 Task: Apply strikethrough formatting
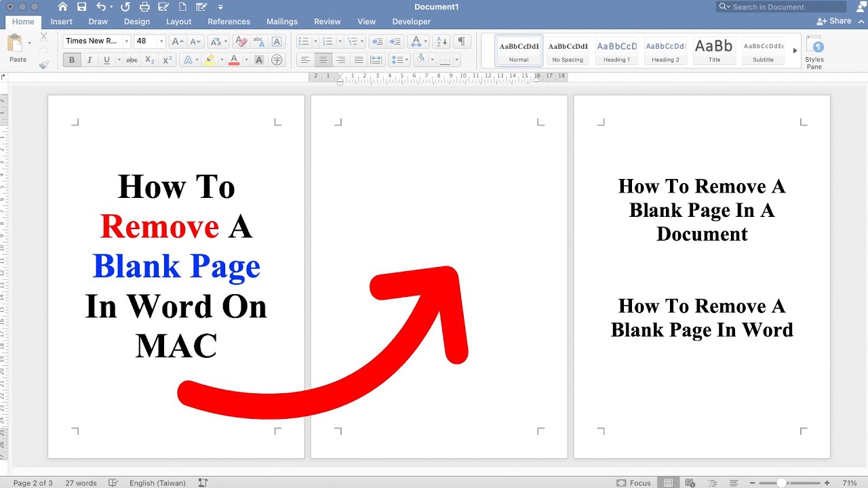click(x=132, y=60)
